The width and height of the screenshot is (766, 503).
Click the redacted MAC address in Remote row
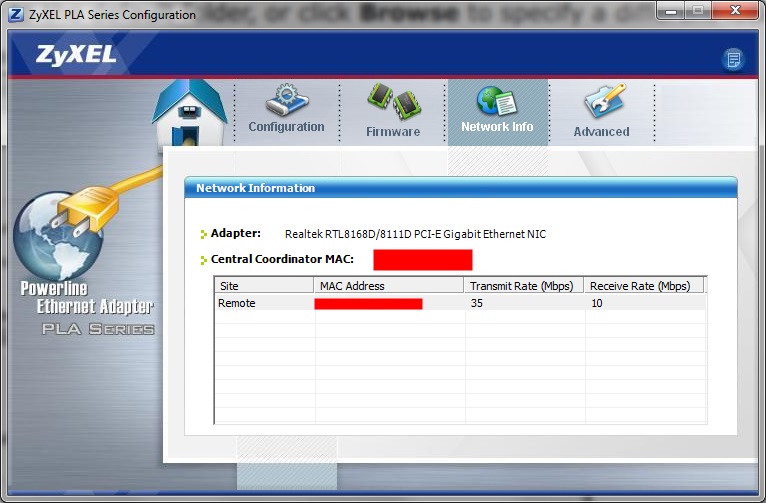click(x=368, y=304)
